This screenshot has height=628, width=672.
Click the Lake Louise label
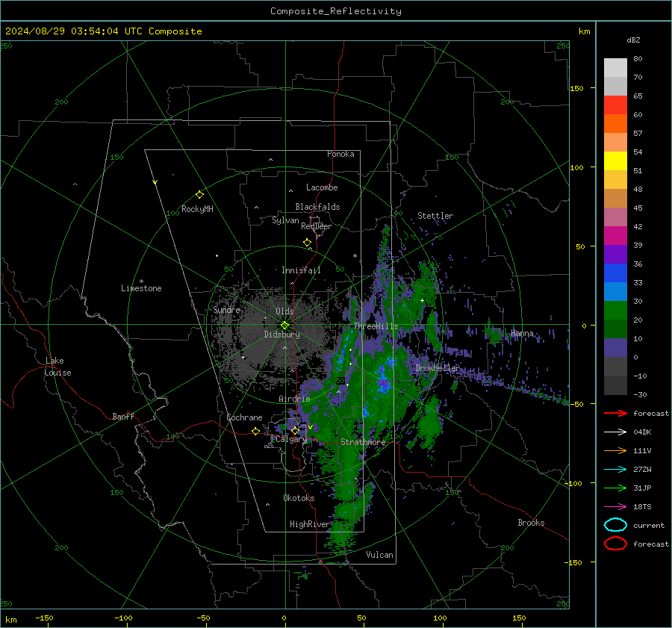coord(57,367)
